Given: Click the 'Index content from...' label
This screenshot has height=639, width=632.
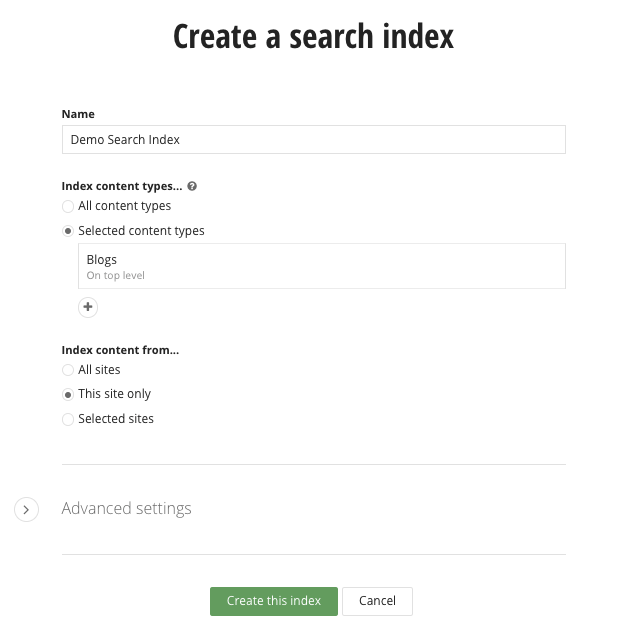Looking at the screenshot, I should pyautogui.click(x=120, y=350).
